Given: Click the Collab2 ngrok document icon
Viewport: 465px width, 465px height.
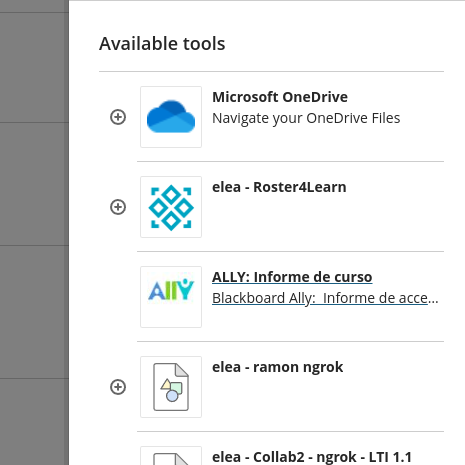Looking at the screenshot, I should [171, 456].
